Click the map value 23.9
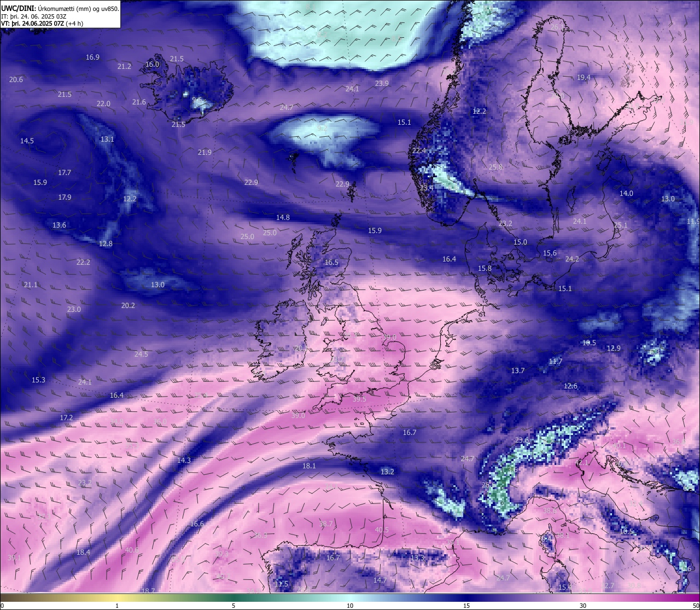700x610 pixels. pyautogui.click(x=382, y=84)
